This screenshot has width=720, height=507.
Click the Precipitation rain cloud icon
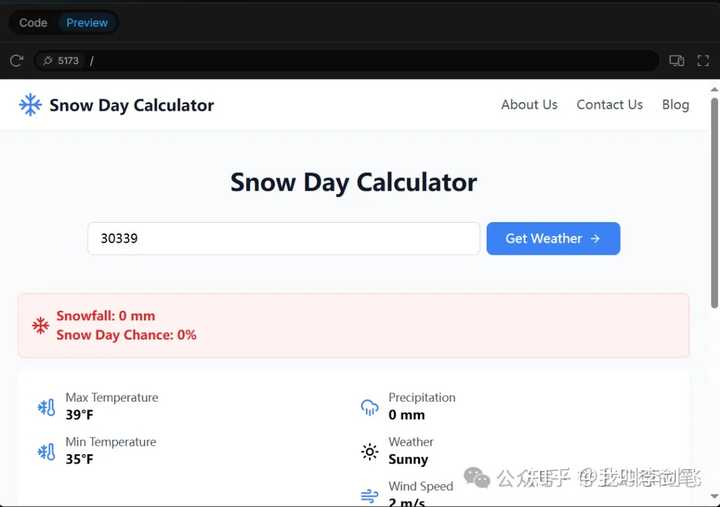point(370,407)
